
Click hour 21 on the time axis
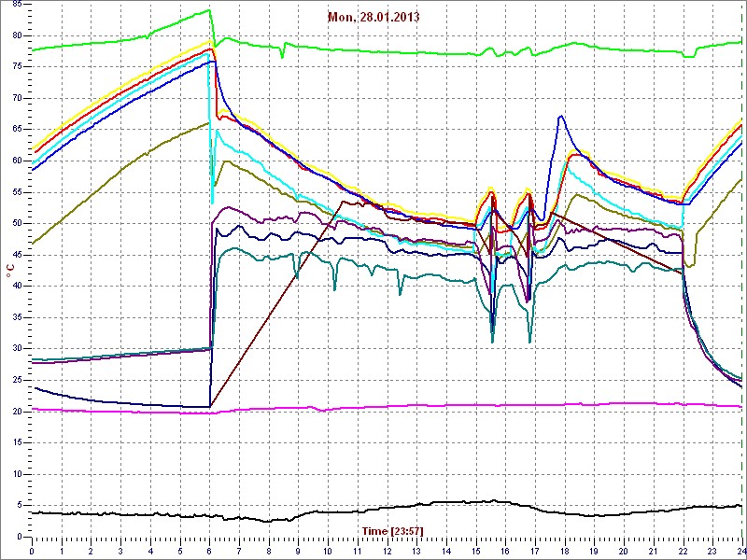[x=653, y=552]
